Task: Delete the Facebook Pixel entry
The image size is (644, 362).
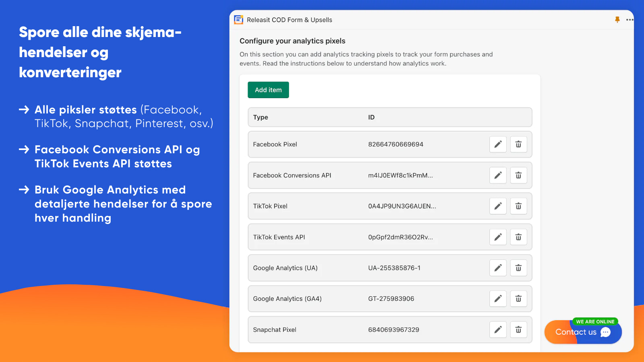Action: [x=518, y=144]
